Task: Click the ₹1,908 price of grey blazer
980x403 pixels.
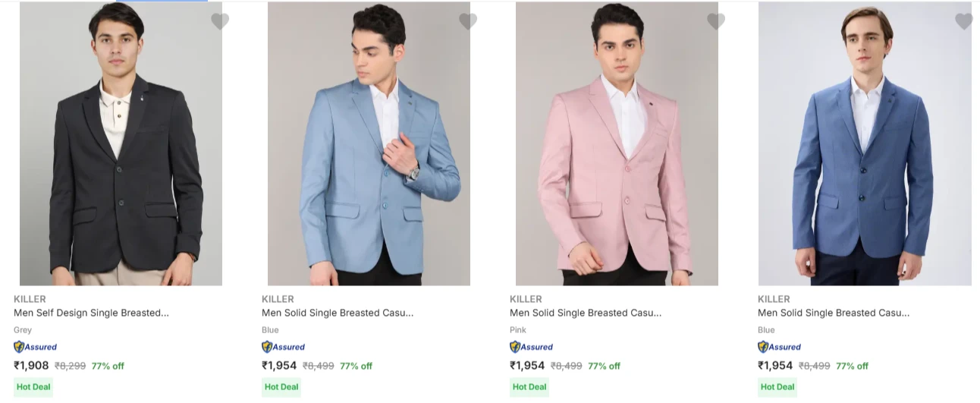Action: coord(31,366)
